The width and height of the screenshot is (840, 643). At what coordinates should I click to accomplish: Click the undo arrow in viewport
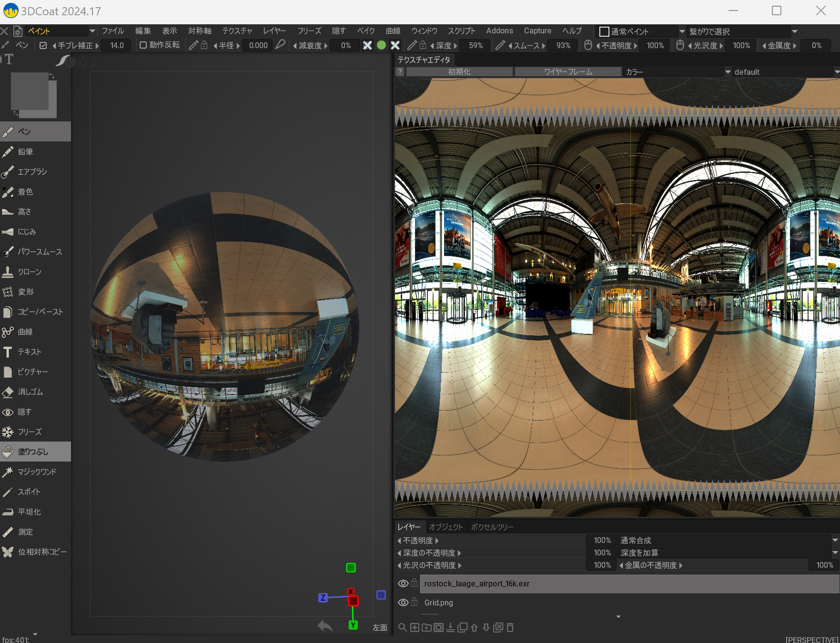tap(325, 626)
